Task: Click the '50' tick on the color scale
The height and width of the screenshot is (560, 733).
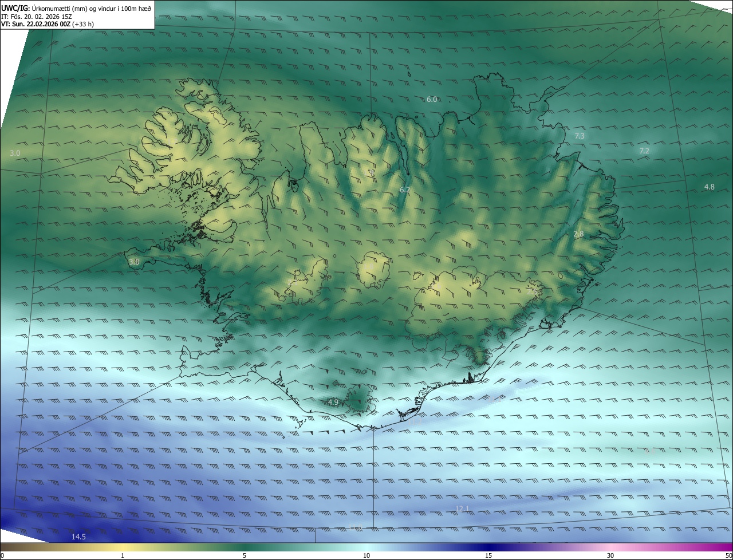Action: pyautogui.click(x=728, y=555)
